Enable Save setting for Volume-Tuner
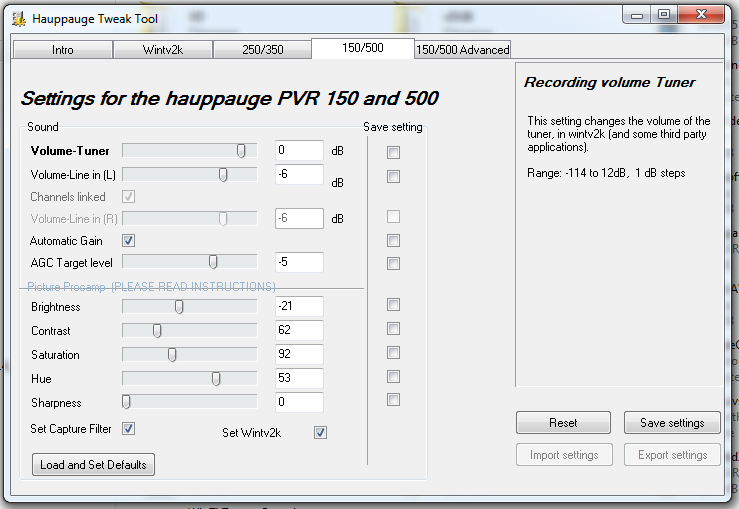Viewport: 739px width, 509px height. coord(393,152)
